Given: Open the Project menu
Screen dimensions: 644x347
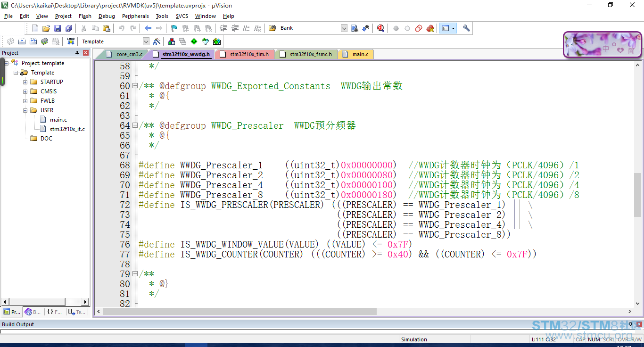Looking at the screenshot, I should coord(63,16).
